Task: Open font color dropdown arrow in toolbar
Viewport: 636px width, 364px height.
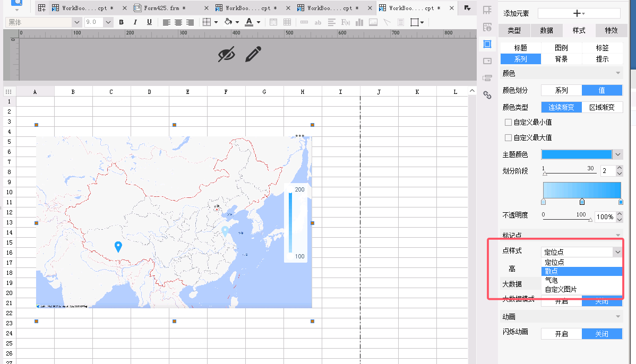Action: point(259,22)
